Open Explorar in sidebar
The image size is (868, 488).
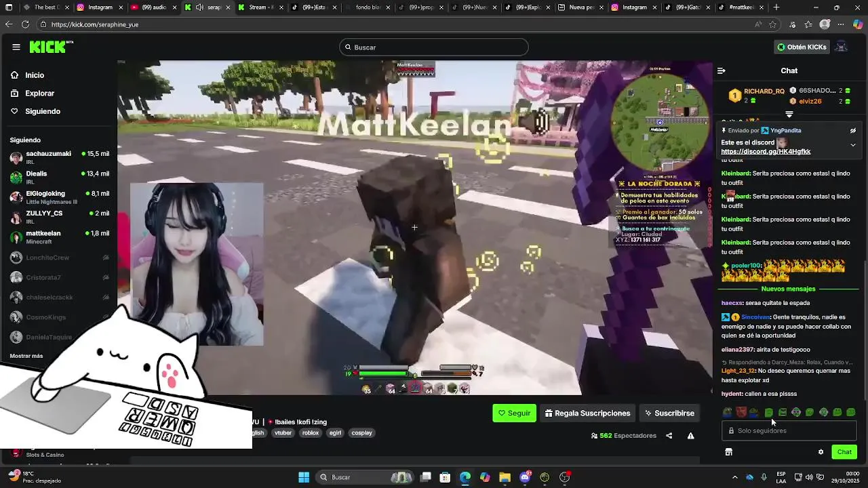[x=39, y=94]
